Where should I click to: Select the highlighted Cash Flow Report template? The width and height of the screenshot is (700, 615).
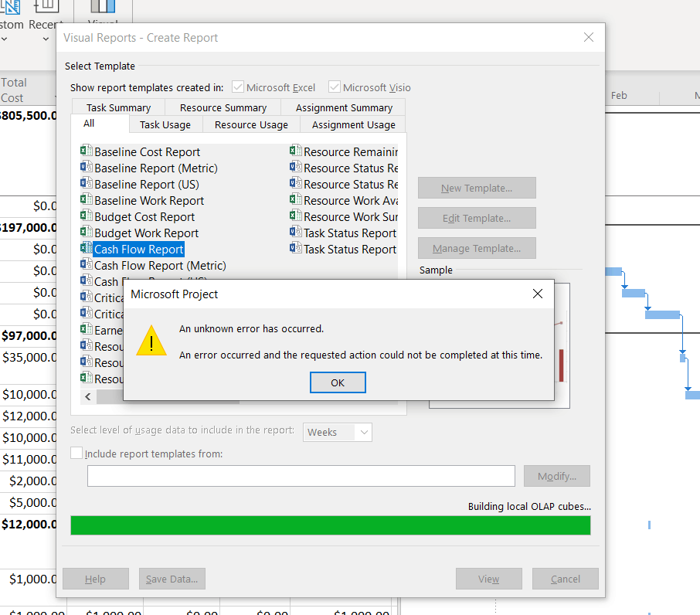[x=139, y=249]
